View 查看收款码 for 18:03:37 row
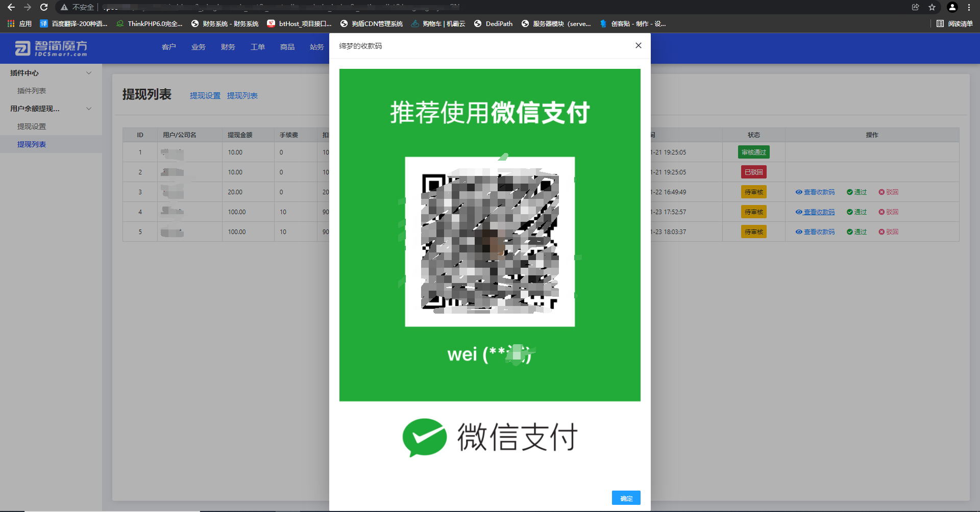This screenshot has height=512, width=980. 815,232
